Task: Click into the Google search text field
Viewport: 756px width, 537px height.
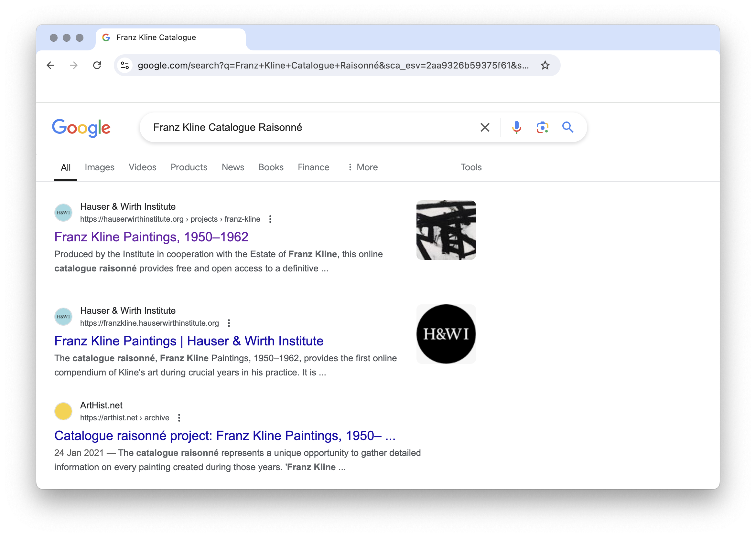Action: point(308,127)
